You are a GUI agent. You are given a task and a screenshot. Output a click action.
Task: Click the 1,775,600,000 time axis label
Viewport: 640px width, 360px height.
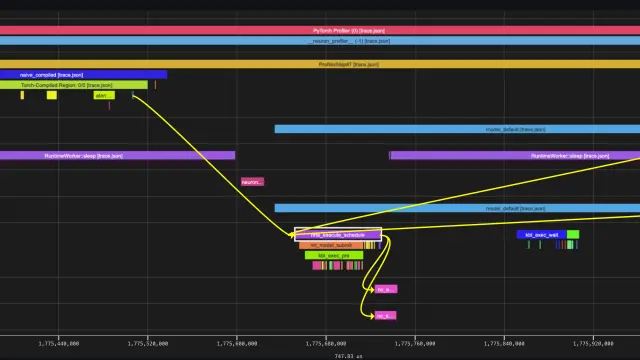[x=237, y=344]
